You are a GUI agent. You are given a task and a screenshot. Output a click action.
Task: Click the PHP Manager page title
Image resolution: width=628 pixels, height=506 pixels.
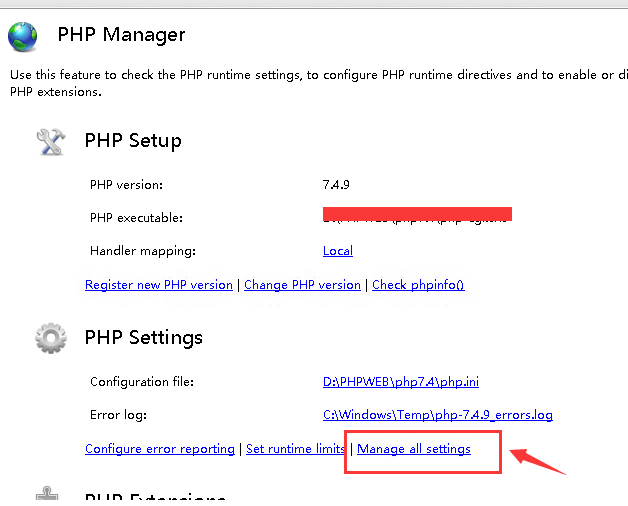click(x=121, y=35)
